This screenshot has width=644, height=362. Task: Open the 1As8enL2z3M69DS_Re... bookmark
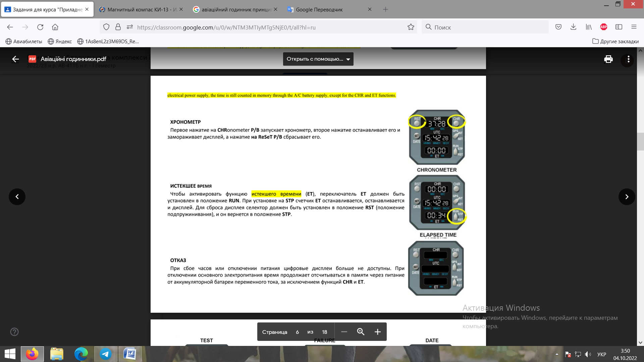click(108, 42)
